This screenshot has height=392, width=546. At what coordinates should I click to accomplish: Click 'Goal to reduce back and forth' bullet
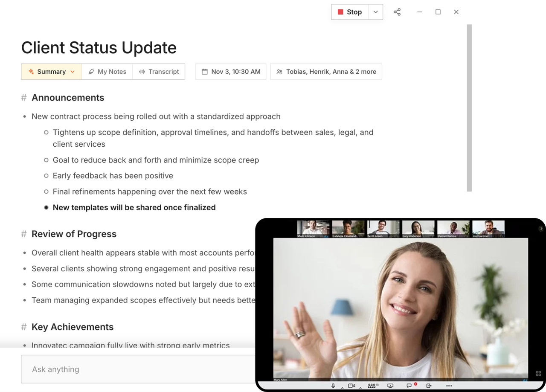tap(156, 160)
